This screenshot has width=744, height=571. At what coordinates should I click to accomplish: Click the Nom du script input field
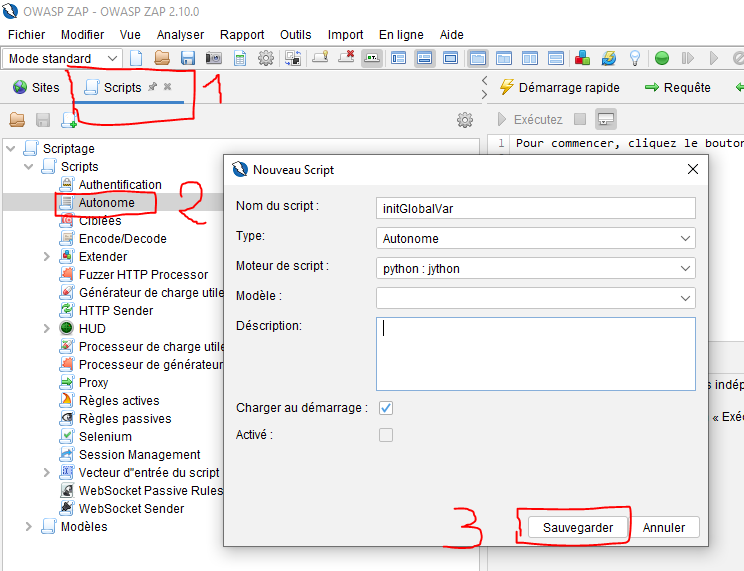pos(536,208)
